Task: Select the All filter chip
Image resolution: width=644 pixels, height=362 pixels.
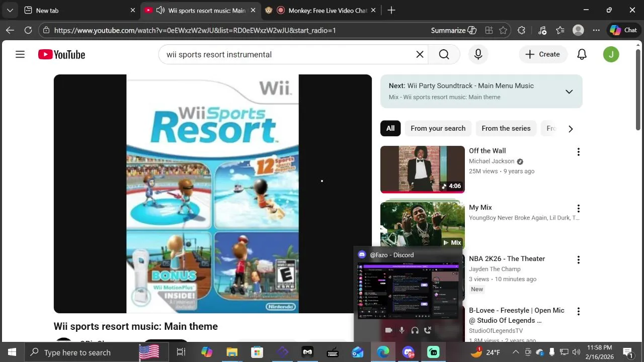Action: pos(390,128)
